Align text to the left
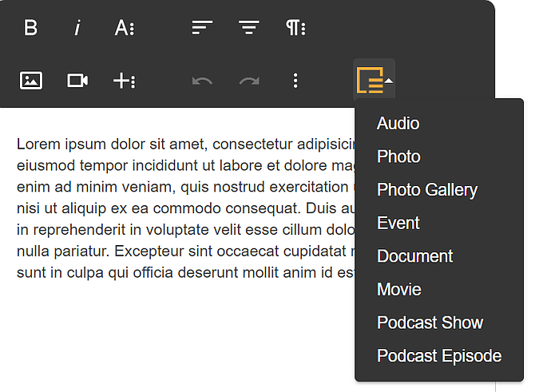Viewport: 535px width, 392px height. point(202,28)
